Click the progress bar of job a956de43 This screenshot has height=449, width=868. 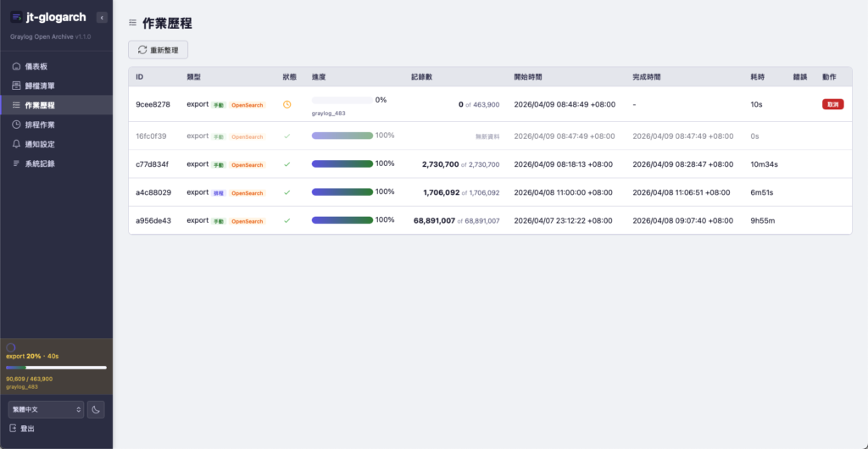click(342, 220)
